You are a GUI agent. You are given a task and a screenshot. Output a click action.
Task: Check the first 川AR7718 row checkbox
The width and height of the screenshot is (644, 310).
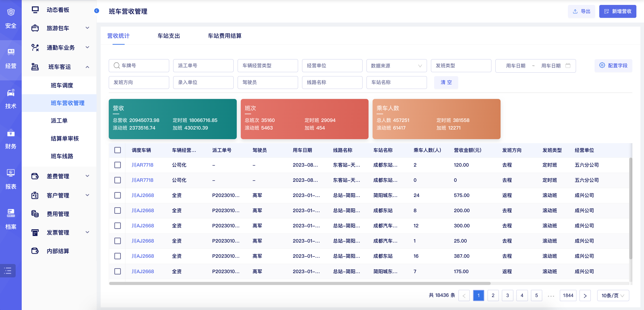point(117,165)
